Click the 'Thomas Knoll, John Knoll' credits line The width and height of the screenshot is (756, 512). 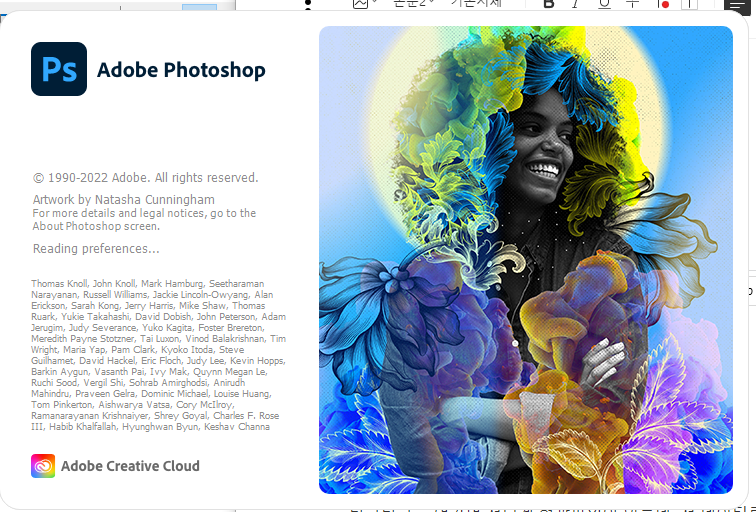click(x=148, y=283)
